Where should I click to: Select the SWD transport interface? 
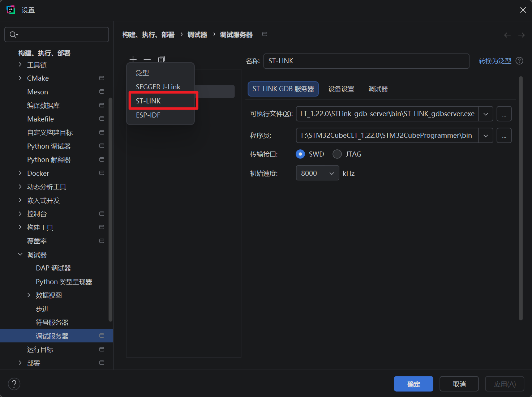pyautogui.click(x=300, y=154)
